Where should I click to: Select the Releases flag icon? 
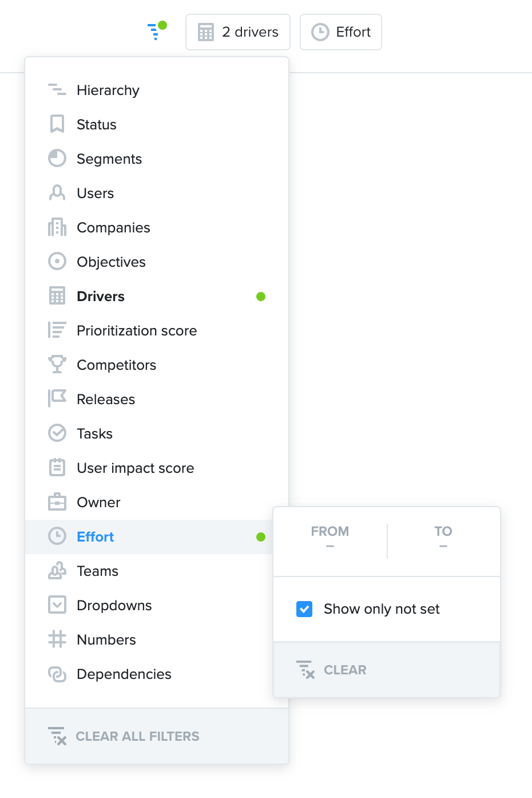57,399
